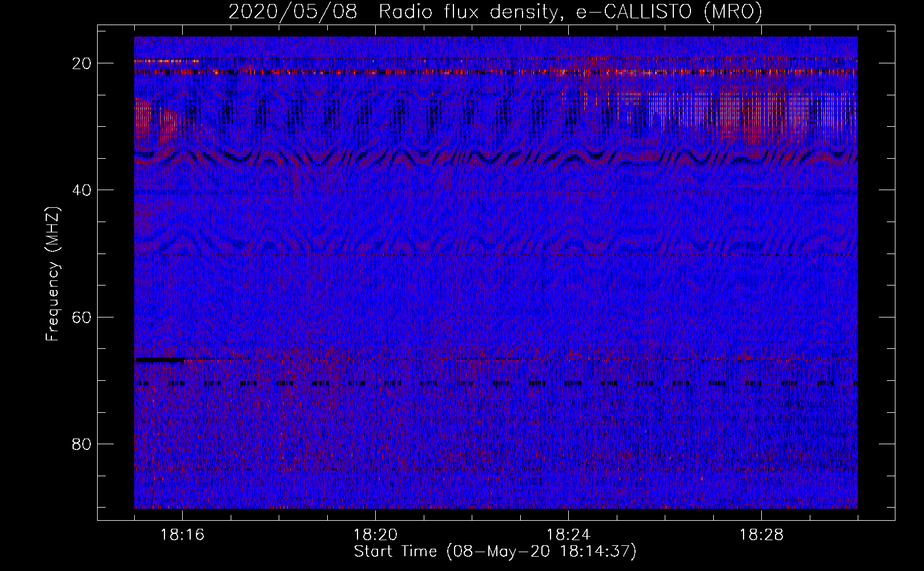The width and height of the screenshot is (924, 571).
Task: Click the 18:20 time tick label
Action: [376, 535]
